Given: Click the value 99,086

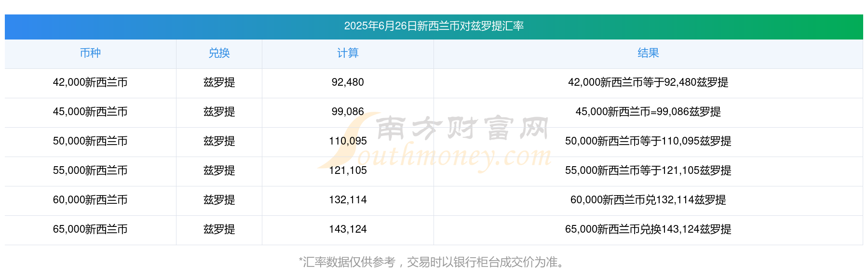Looking at the screenshot, I should tap(348, 112).
